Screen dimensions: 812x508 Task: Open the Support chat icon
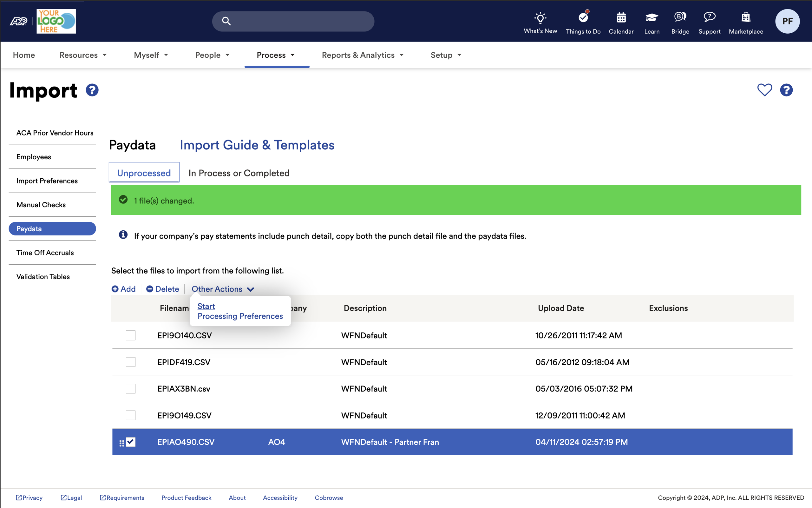click(x=710, y=17)
